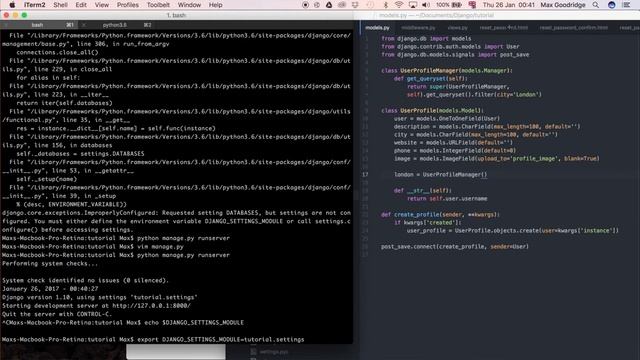Click the 'def get_queryset(self):' line
Viewport: 640px width, 360px height.
(431, 79)
